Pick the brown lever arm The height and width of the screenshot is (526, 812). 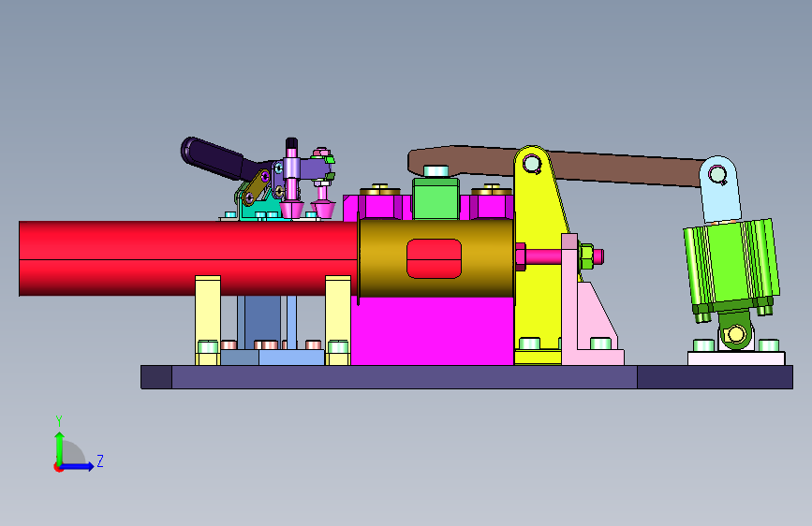[556, 165]
